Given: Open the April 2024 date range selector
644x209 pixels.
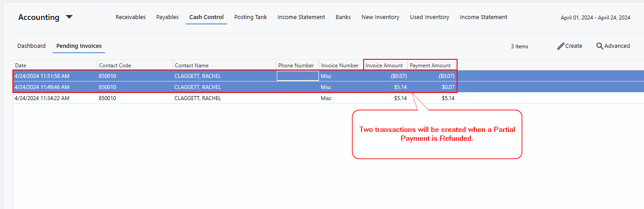Looking at the screenshot, I should (595, 18).
